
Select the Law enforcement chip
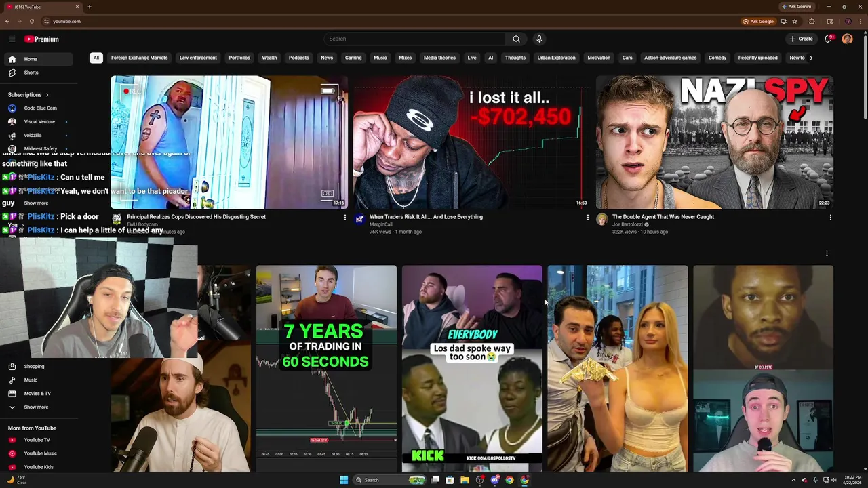(x=198, y=58)
